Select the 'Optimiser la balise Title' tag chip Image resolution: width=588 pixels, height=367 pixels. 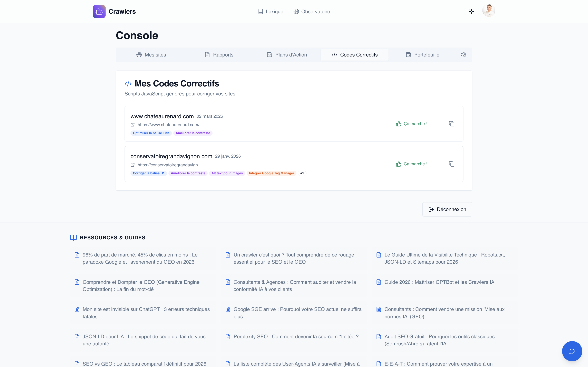[x=151, y=133]
